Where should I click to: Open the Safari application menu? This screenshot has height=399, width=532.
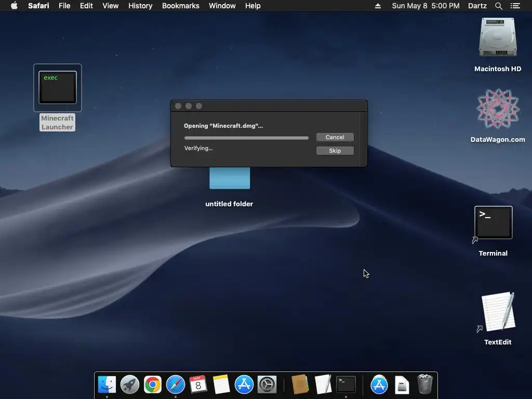[38, 6]
